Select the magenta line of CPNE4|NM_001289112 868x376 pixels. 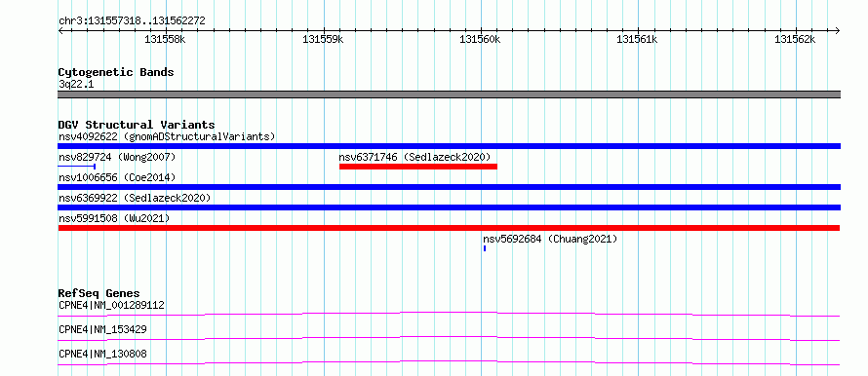click(x=449, y=314)
